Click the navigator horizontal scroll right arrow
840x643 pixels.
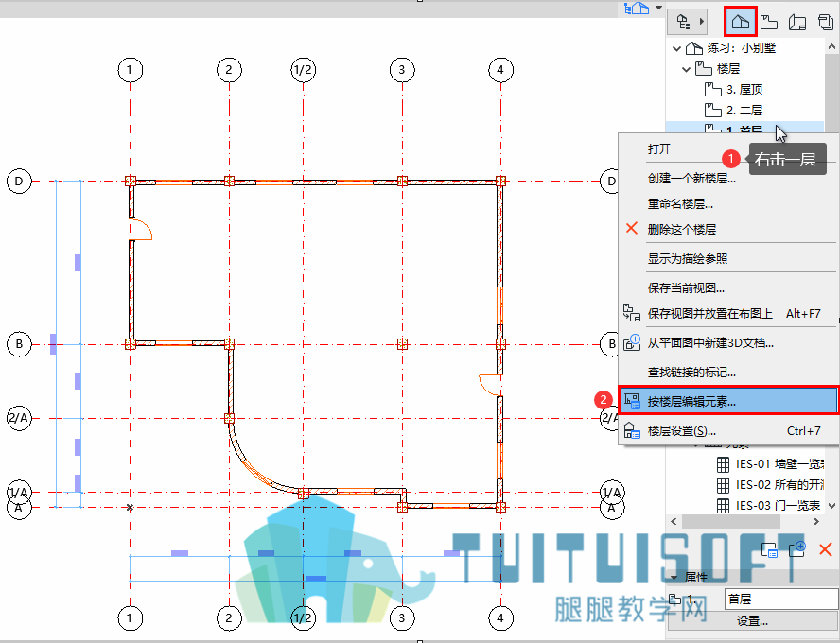click(x=816, y=521)
